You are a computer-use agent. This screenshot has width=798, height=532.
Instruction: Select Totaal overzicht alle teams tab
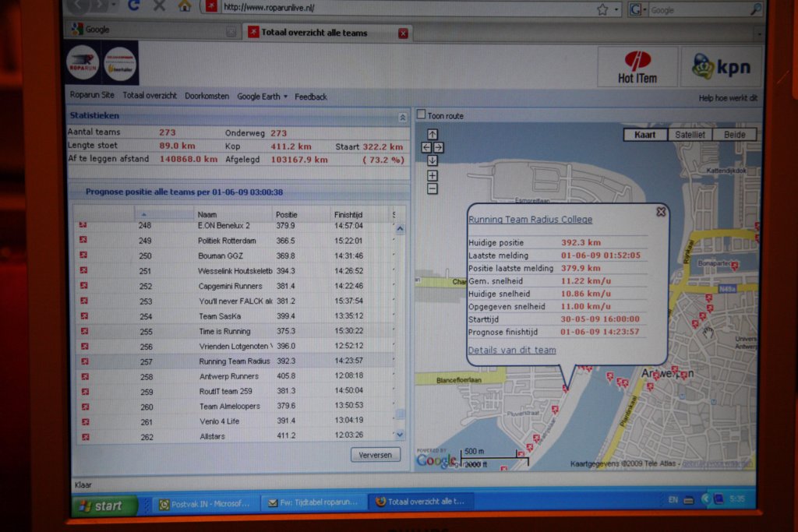pyautogui.click(x=328, y=33)
